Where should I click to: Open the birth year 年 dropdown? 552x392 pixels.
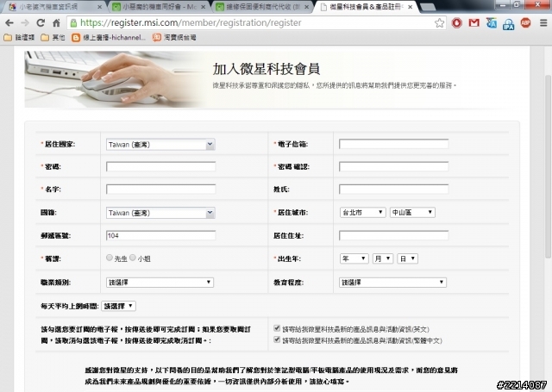click(354, 258)
